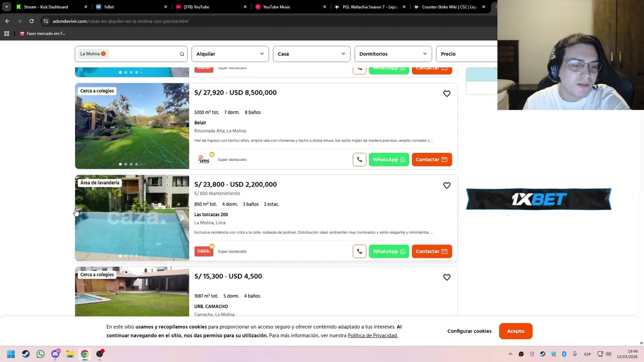644x362 pixels.
Task: Call the Las torcazas 200 listing phone icon
Action: click(x=359, y=251)
